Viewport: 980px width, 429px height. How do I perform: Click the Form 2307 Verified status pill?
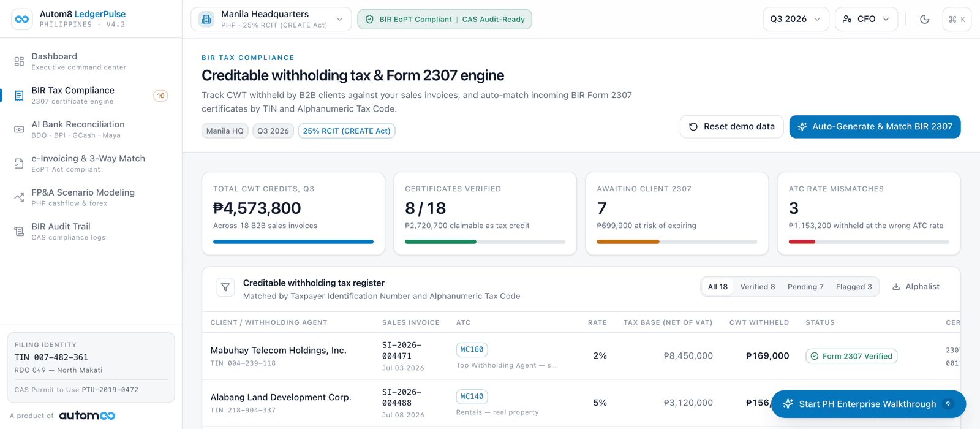[x=851, y=356]
